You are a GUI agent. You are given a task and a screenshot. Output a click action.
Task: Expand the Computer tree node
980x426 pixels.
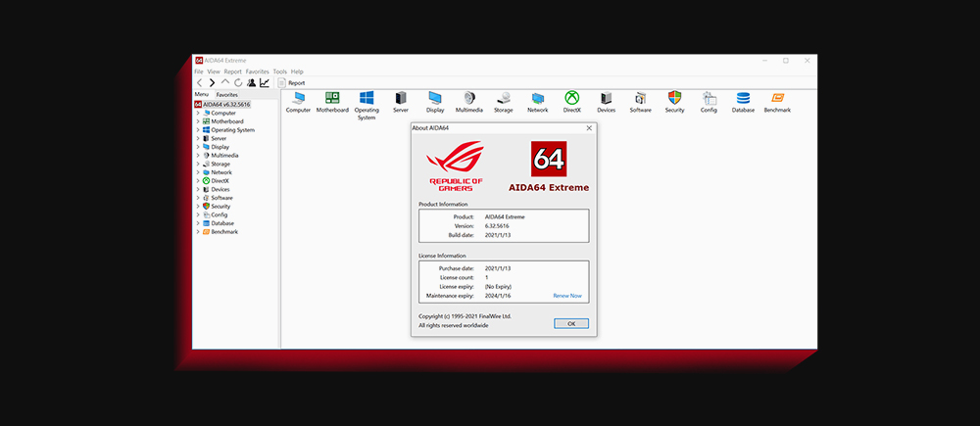[x=198, y=113]
